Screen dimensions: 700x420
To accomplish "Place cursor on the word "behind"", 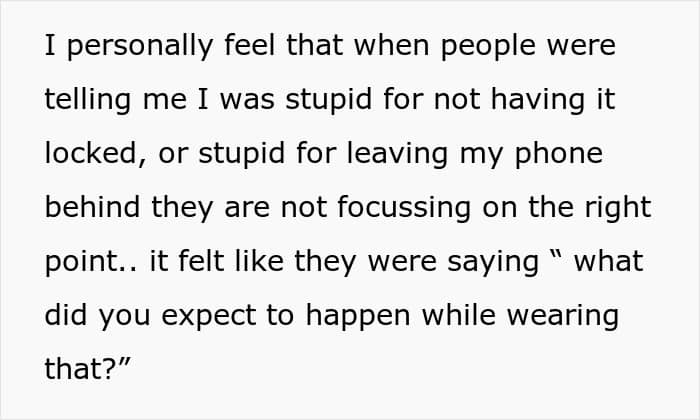I will 92,208.
